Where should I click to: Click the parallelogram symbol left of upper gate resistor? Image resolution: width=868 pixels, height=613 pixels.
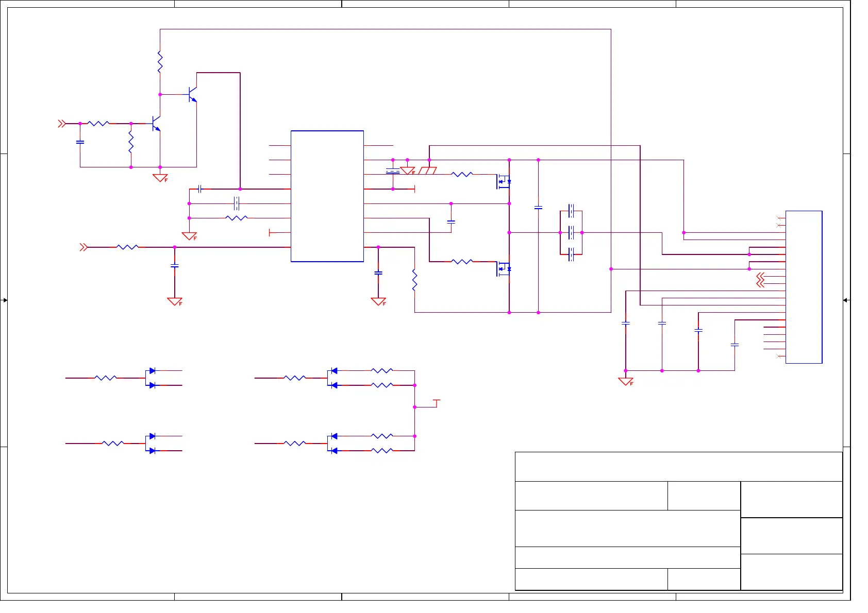(x=428, y=171)
